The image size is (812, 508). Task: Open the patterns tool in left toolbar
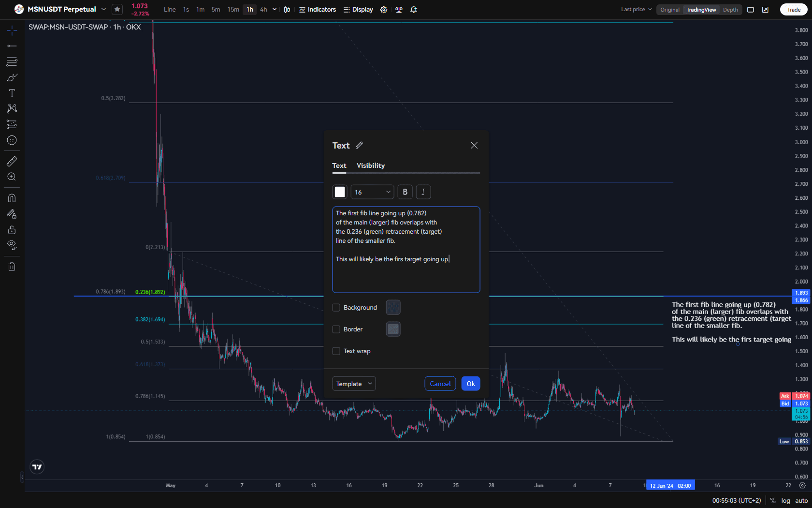coord(12,108)
